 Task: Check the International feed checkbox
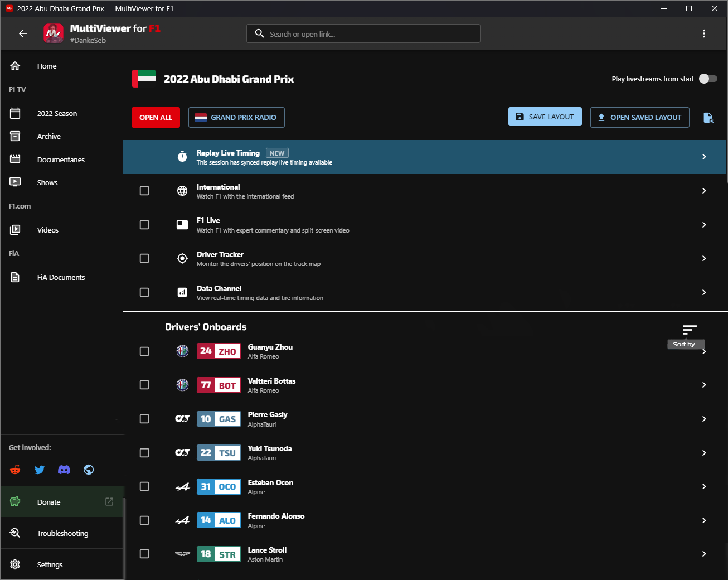tap(144, 191)
